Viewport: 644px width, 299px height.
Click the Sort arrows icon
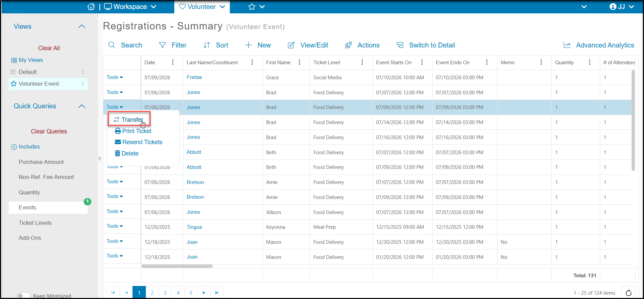click(x=207, y=45)
